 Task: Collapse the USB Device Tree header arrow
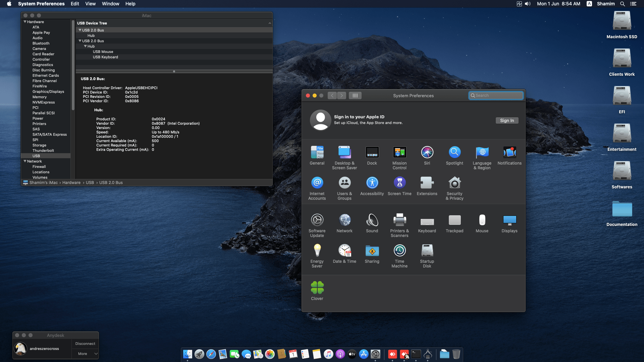[x=270, y=23]
